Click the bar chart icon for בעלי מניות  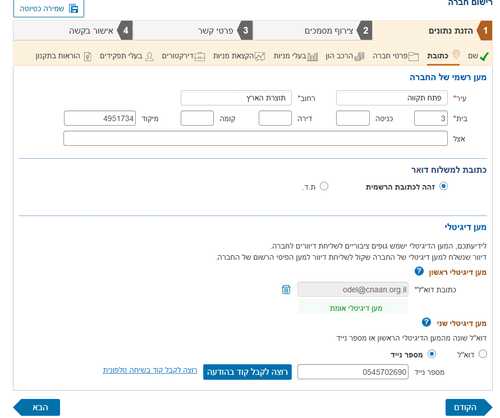click(312, 56)
